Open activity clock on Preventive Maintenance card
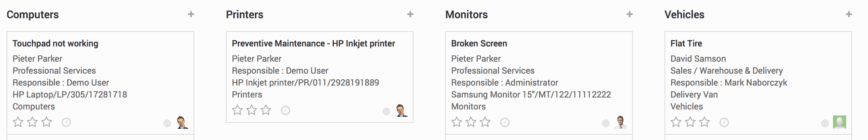 point(285,110)
